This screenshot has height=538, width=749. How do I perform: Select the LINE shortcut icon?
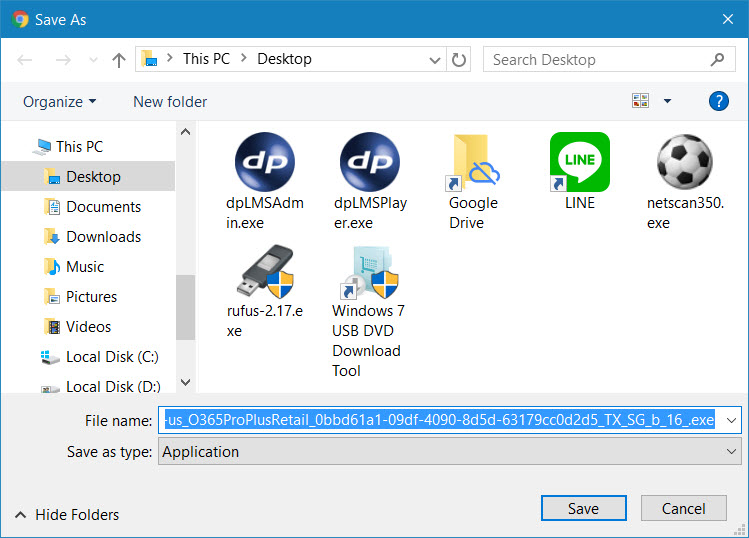point(579,162)
